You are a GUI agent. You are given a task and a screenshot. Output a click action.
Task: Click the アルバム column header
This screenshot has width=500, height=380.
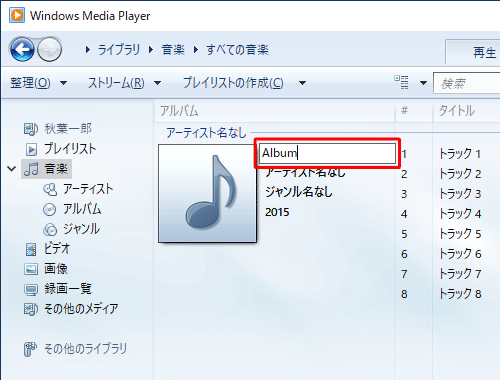274,111
